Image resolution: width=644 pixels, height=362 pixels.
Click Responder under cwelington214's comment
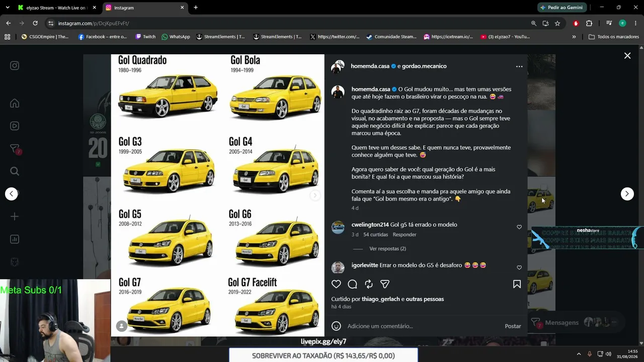[405, 234]
